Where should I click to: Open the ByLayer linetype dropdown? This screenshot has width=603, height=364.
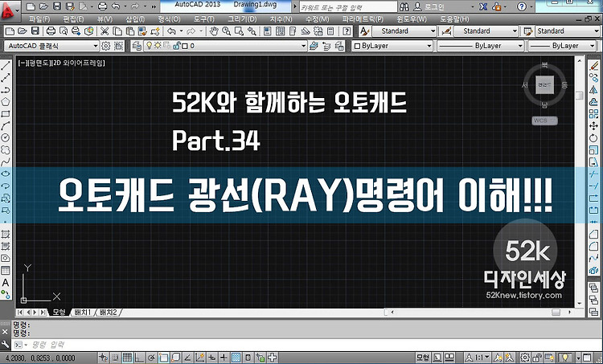[481, 46]
